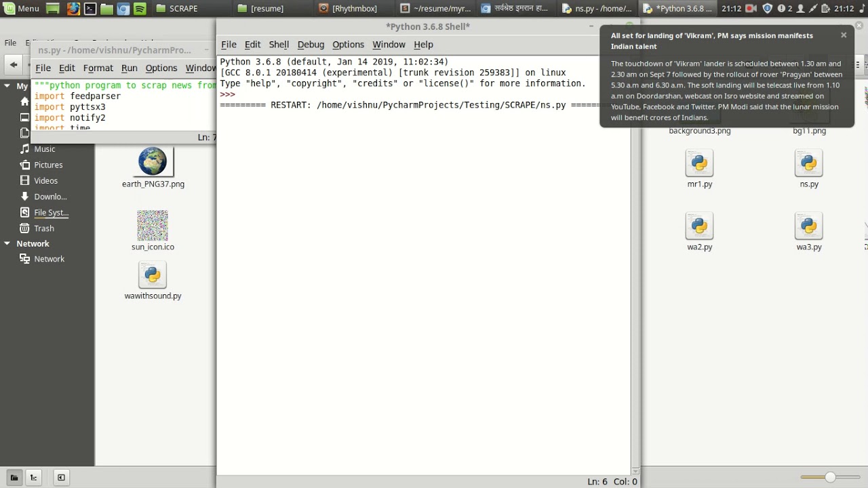Collapse the Network section in sidebar

coord(7,243)
